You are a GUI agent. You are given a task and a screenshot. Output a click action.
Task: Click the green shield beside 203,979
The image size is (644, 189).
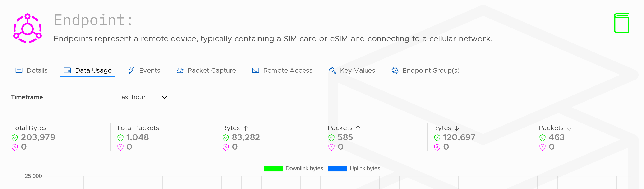(15, 137)
